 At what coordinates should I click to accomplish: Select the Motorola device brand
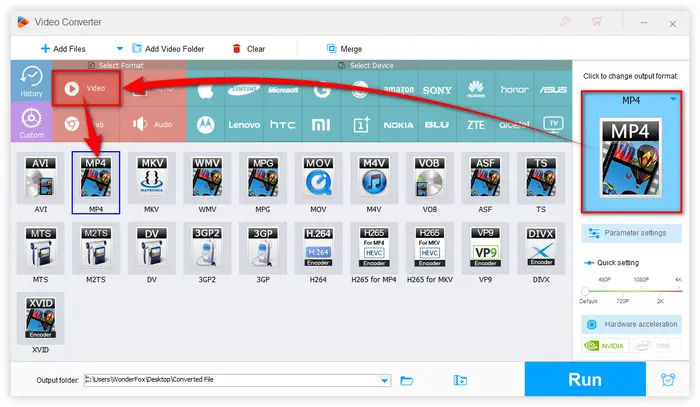(205, 125)
